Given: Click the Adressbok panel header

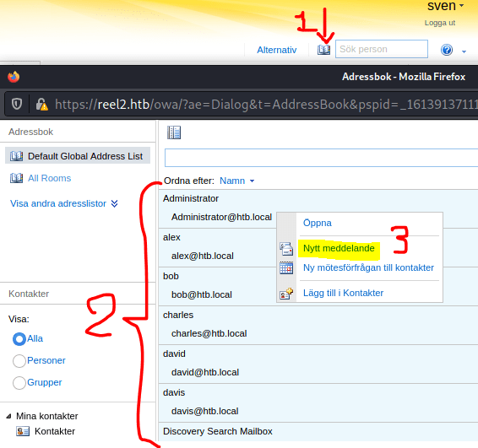Looking at the screenshot, I should pos(30,132).
